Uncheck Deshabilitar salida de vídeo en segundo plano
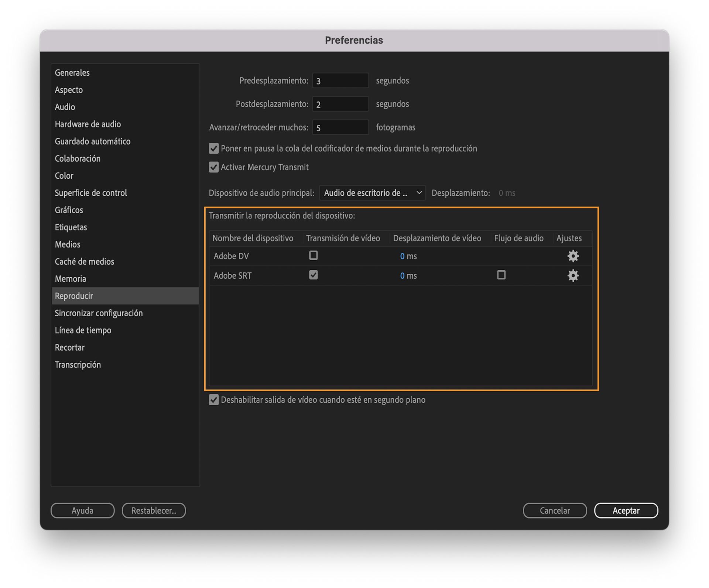709x588 pixels. [x=213, y=399]
